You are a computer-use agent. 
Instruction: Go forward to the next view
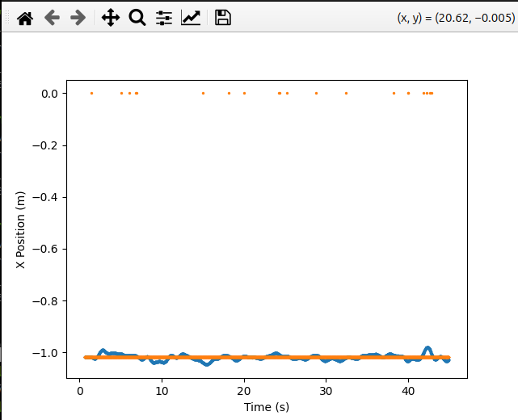pos(78,18)
